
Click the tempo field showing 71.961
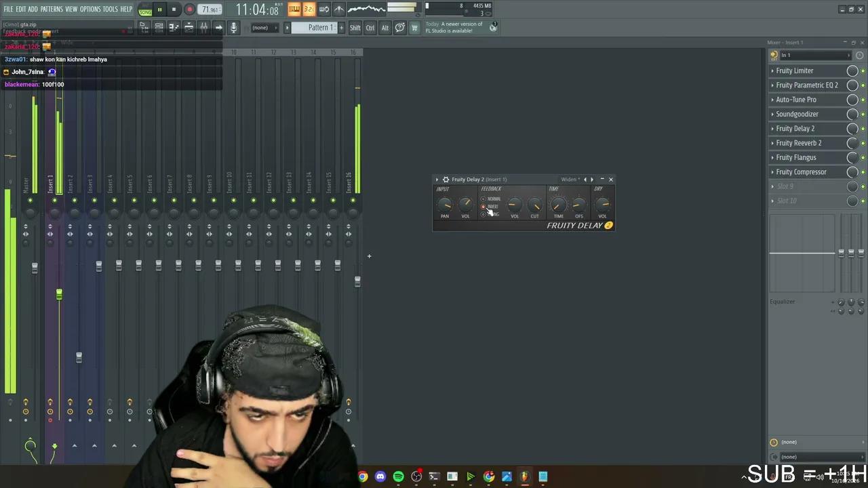point(210,9)
